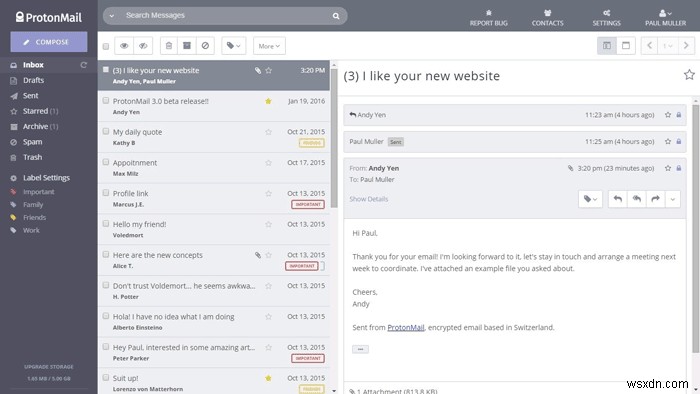700x394 pixels.
Task: Unstar the Suit up! message
Action: [x=268, y=378]
